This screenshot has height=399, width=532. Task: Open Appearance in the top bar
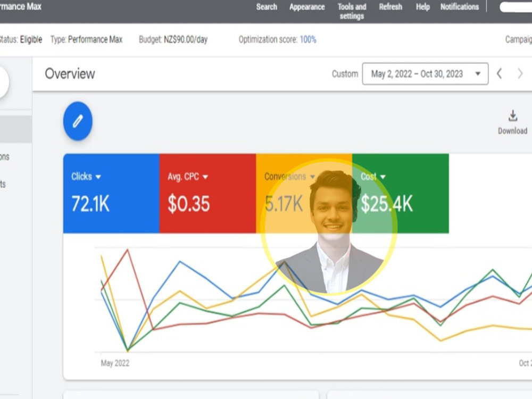point(307,7)
